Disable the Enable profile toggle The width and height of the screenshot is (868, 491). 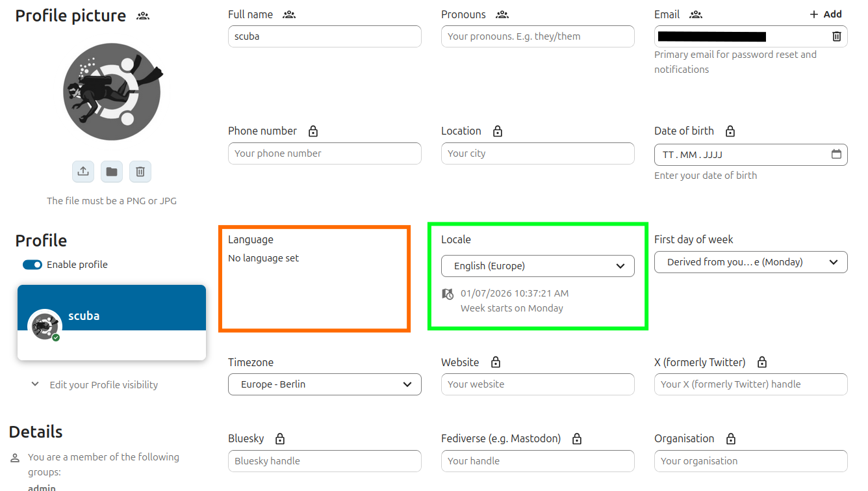click(x=32, y=265)
